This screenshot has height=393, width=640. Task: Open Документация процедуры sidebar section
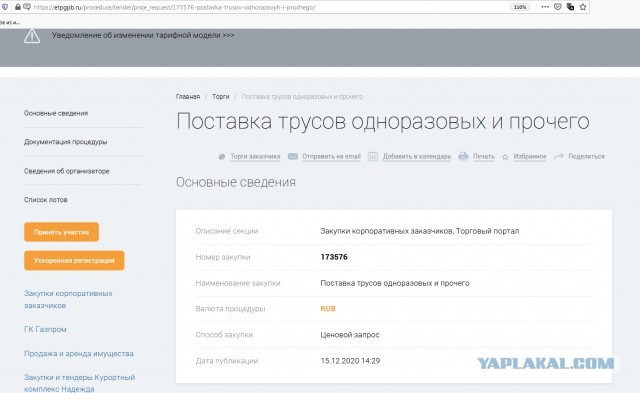[65, 142]
